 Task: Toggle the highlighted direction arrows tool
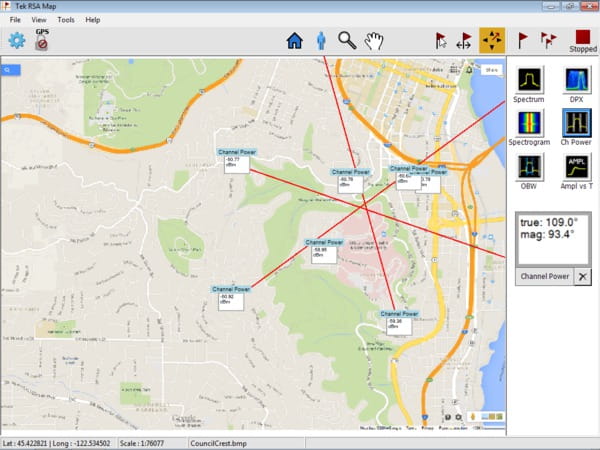492,40
